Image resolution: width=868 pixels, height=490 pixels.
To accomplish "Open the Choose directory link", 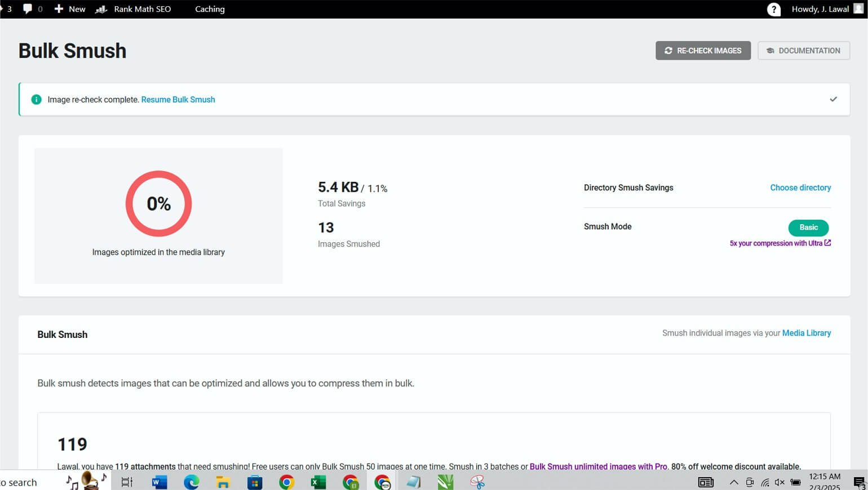I will click(x=800, y=188).
